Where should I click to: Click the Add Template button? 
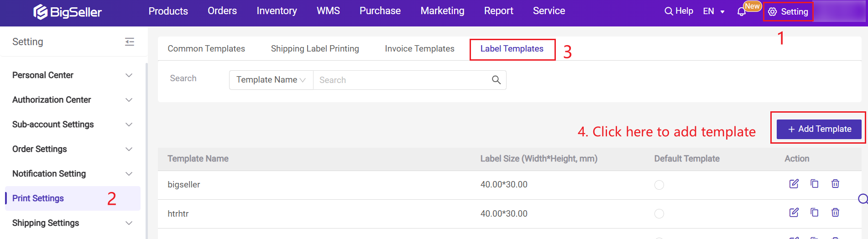click(x=819, y=129)
